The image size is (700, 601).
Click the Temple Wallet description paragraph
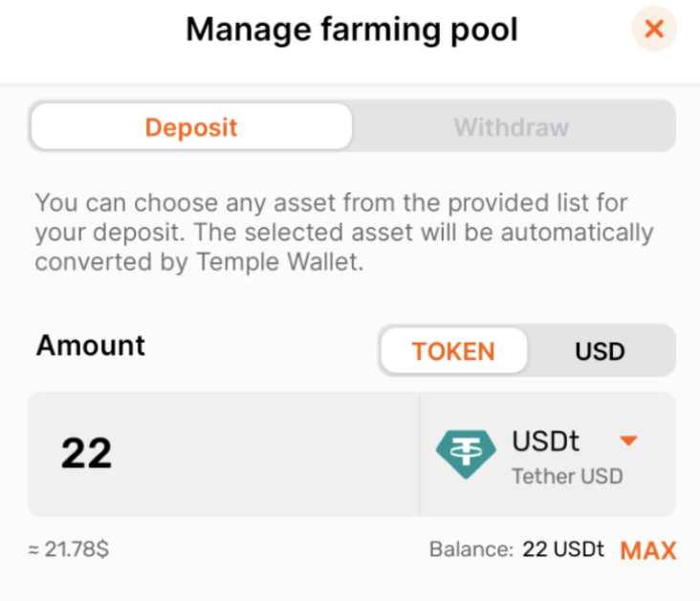pos(344,232)
